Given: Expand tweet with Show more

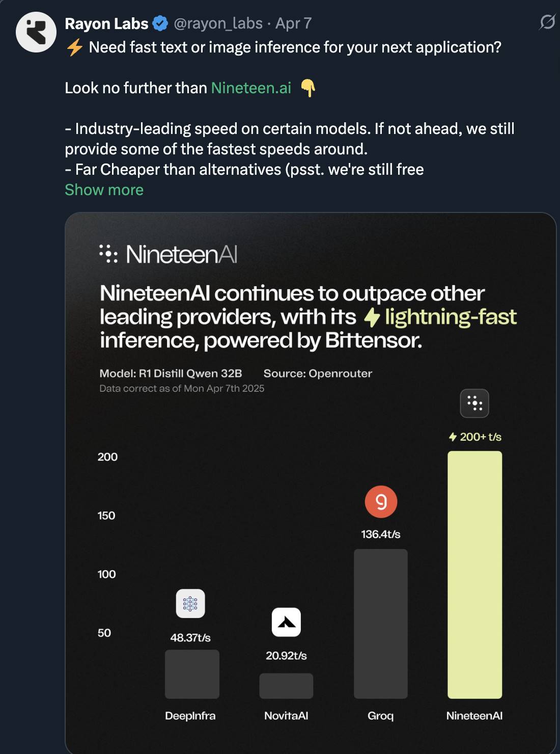Looking at the screenshot, I should coord(104,190).
